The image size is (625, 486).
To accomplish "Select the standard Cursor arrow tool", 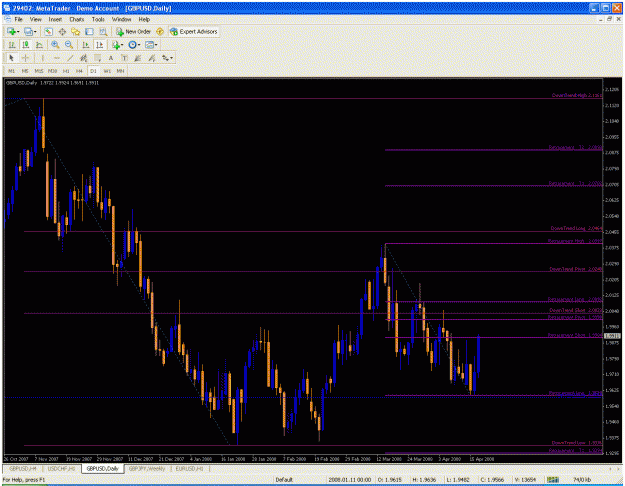I will tap(12, 58).
